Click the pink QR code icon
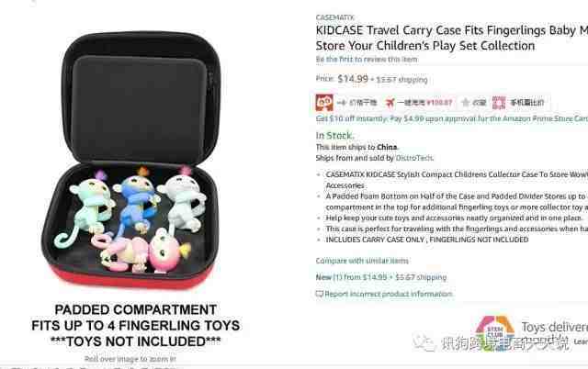The height and width of the screenshot is (369, 588). 499,102
